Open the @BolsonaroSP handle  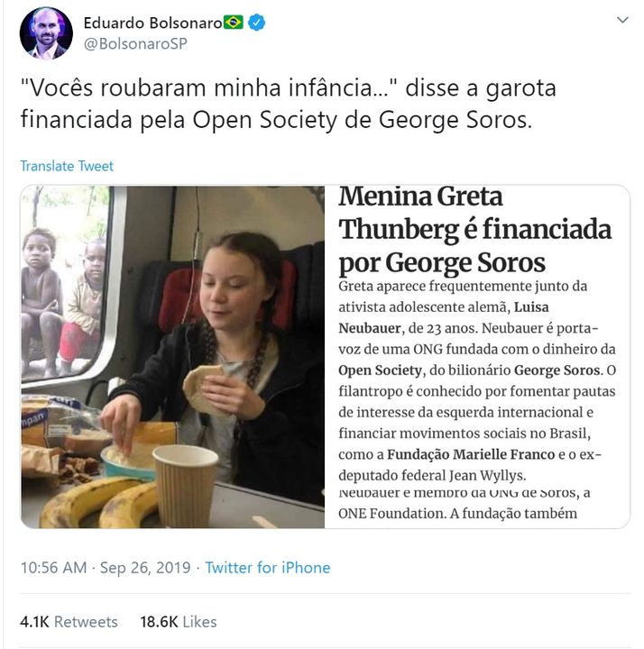135,43
